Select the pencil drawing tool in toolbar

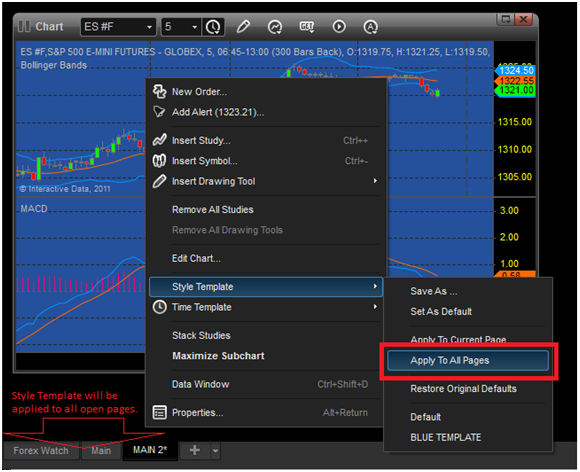[243, 27]
